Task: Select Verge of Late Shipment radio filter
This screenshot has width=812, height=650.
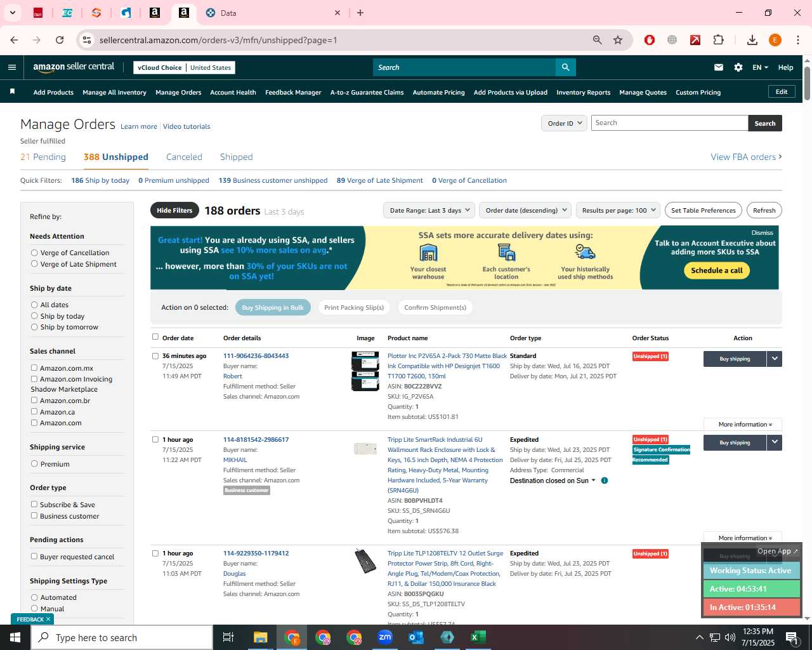Action: (x=34, y=263)
